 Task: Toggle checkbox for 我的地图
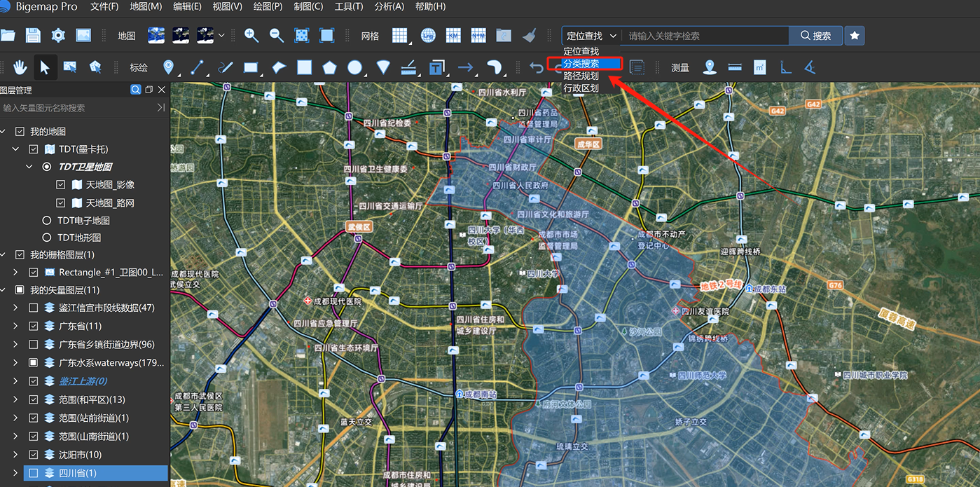pos(20,132)
